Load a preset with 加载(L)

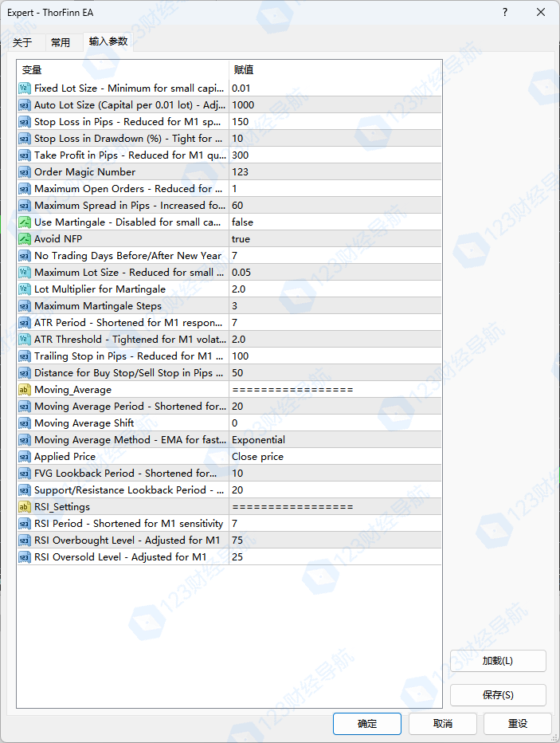tap(498, 661)
